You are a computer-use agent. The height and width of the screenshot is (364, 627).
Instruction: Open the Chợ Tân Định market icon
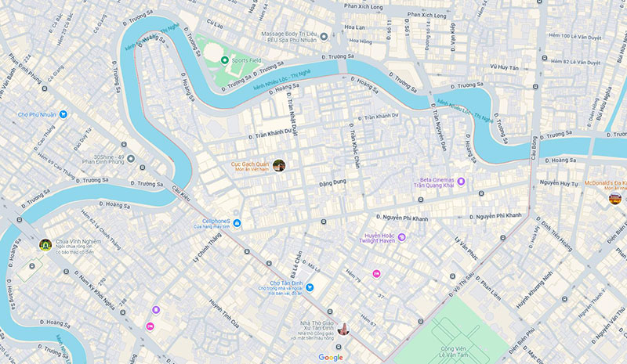tap(310, 287)
